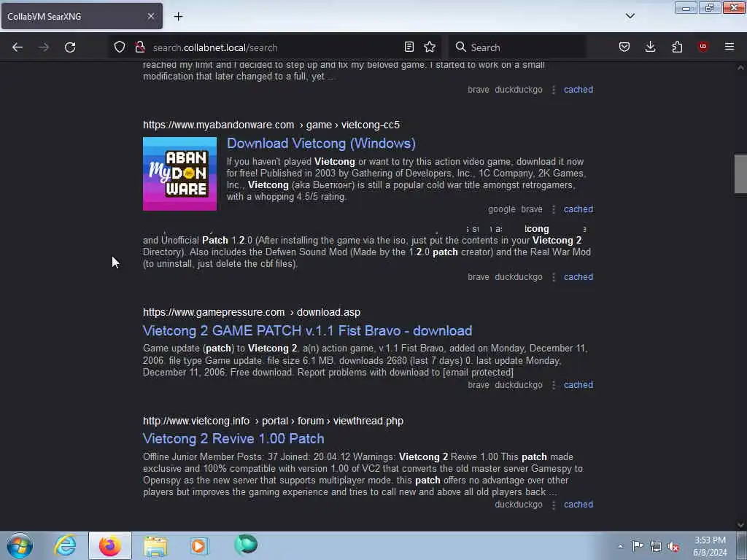Click the forward navigation arrow

point(43,47)
